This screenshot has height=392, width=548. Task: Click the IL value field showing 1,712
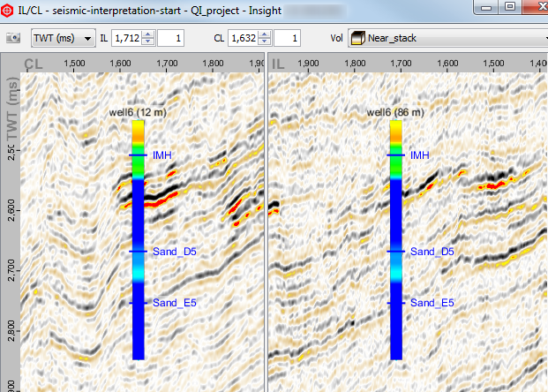point(126,38)
